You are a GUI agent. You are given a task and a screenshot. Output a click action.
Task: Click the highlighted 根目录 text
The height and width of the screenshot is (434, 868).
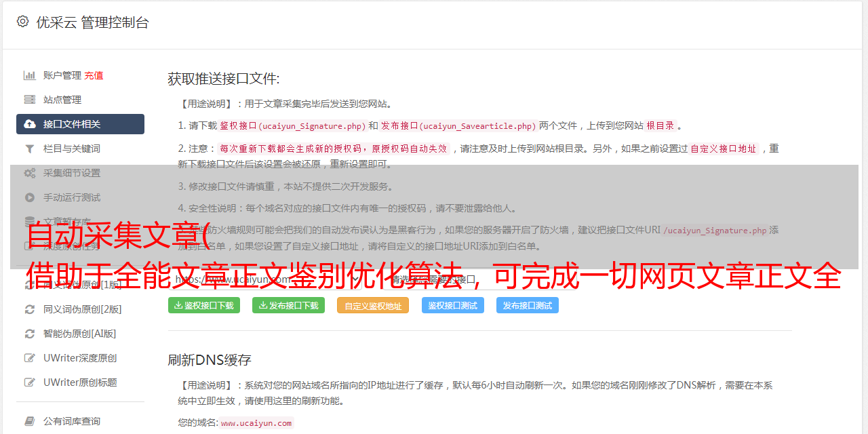[x=660, y=125]
